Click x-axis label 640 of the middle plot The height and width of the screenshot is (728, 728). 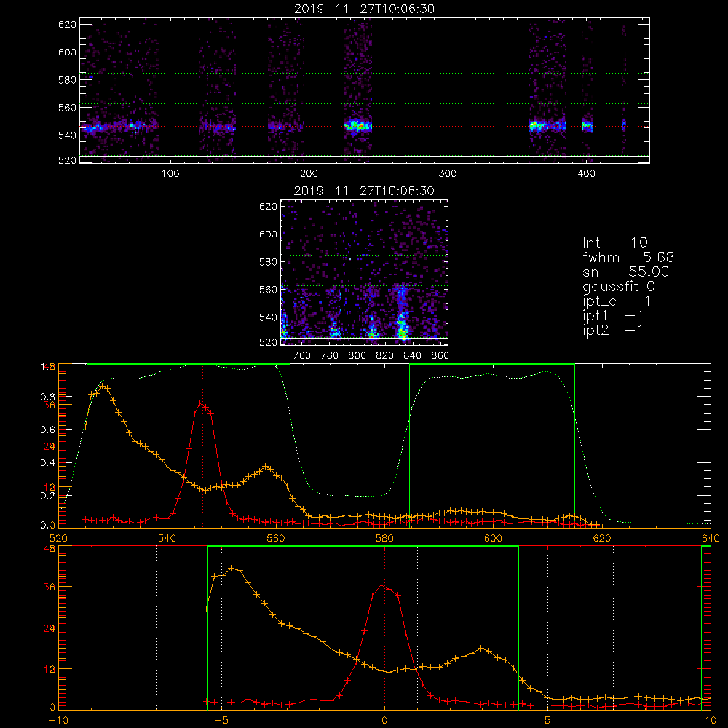[x=711, y=538]
